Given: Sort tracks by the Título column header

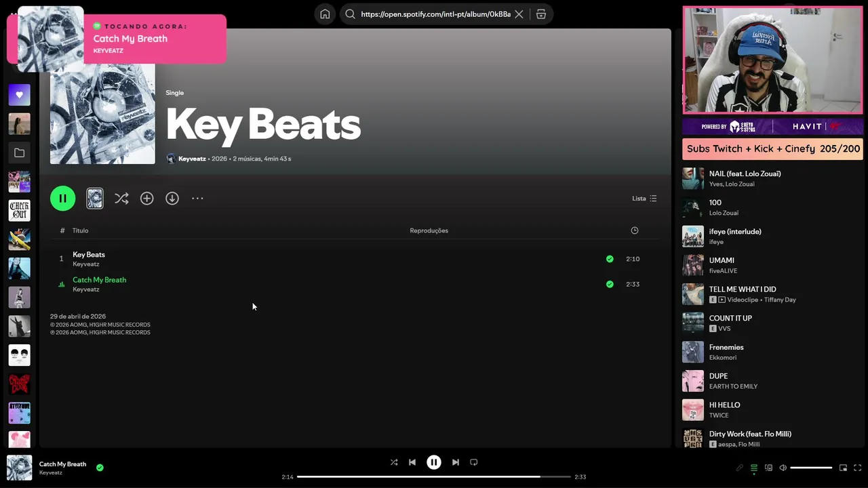Looking at the screenshot, I should [x=81, y=230].
